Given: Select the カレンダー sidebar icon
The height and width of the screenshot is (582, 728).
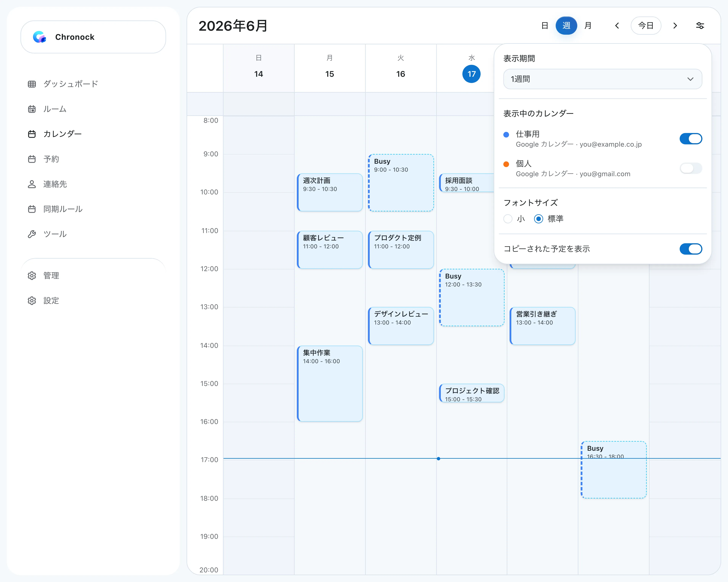Looking at the screenshot, I should click(32, 134).
